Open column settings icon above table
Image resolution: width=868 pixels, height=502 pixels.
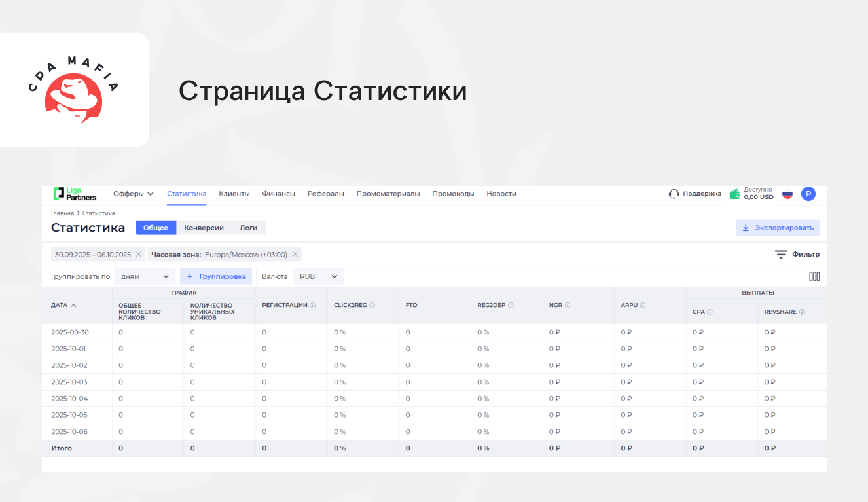814,276
